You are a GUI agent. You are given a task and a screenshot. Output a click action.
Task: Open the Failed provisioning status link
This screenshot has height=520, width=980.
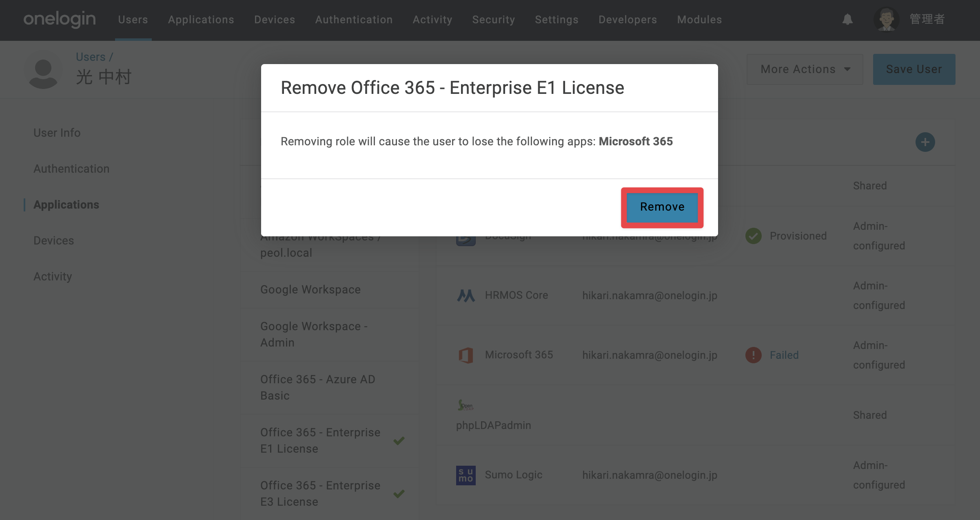(x=784, y=355)
